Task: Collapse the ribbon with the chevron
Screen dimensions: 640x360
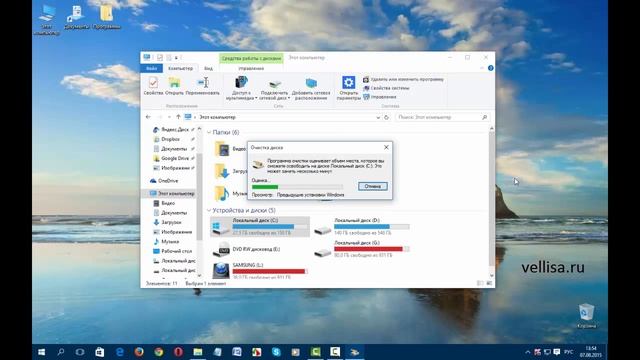Action: (x=482, y=68)
